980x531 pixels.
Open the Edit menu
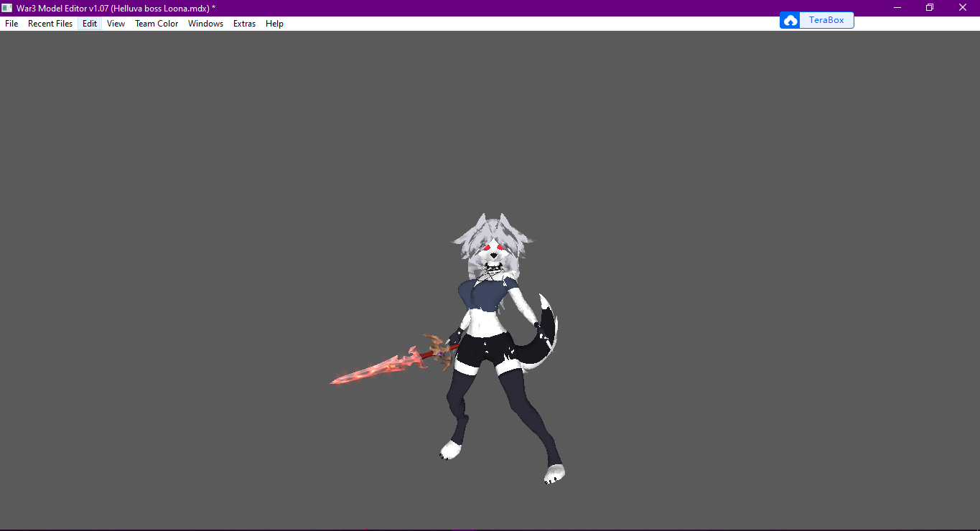(x=90, y=24)
